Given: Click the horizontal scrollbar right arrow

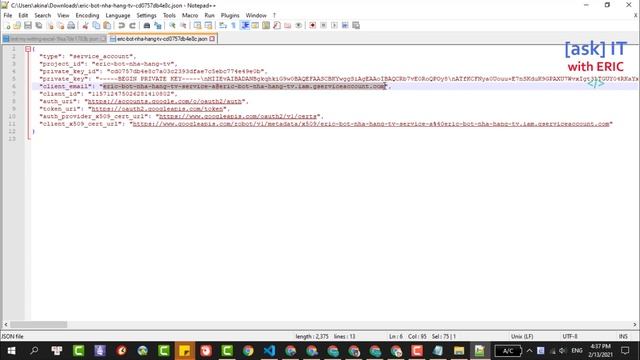Looking at the screenshot, I should (x=635, y=324).
